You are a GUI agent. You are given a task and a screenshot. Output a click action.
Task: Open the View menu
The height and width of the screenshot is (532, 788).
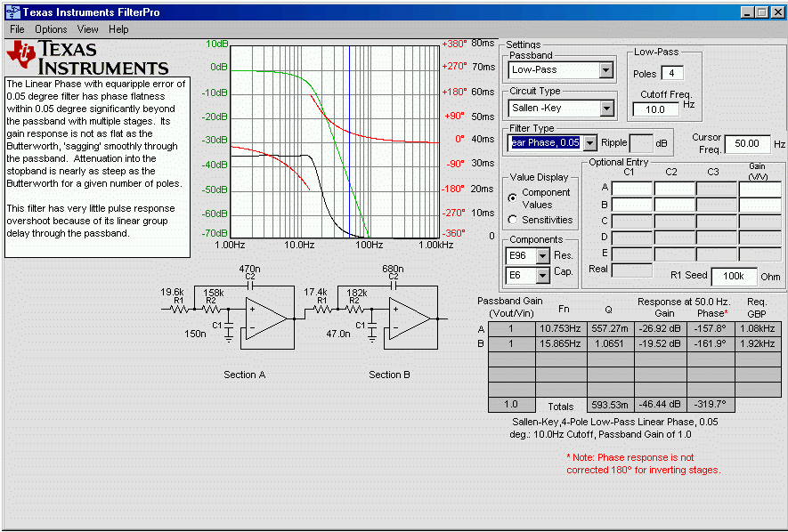pyautogui.click(x=88, y=29)
